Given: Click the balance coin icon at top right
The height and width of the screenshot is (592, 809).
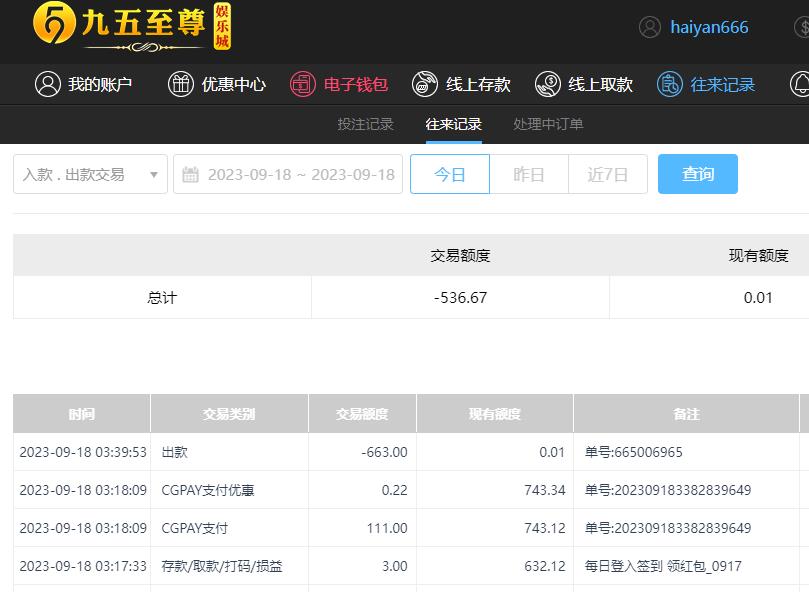Looking at the screenshot, I should pos(802,27).
